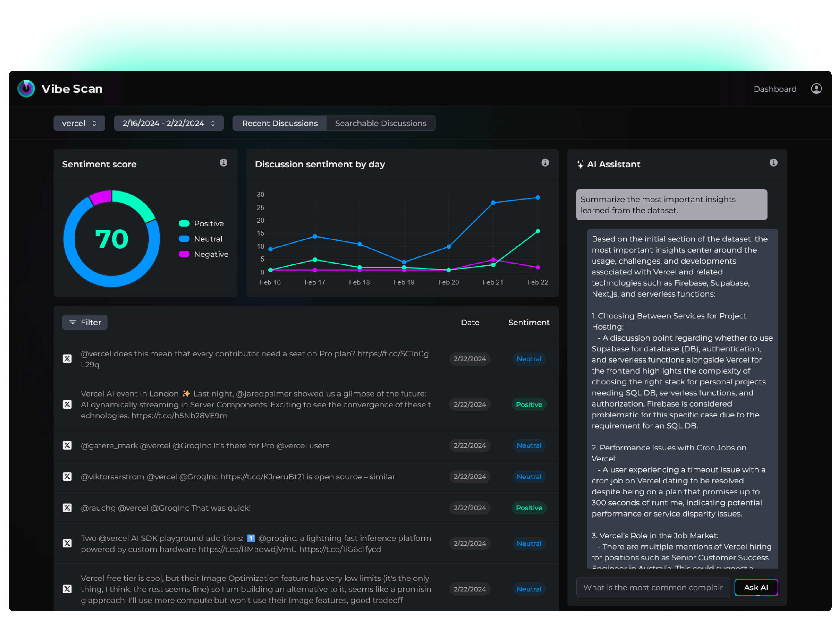Open the user account icon in the top right
Screen dimensions: 840x620
[x=816, y=88]
